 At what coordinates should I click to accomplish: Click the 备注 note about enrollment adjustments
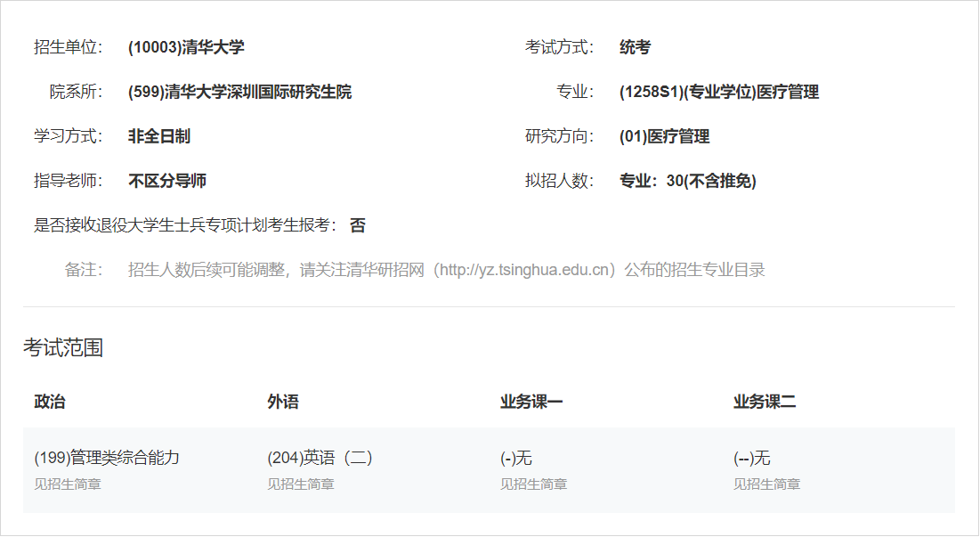446,270
